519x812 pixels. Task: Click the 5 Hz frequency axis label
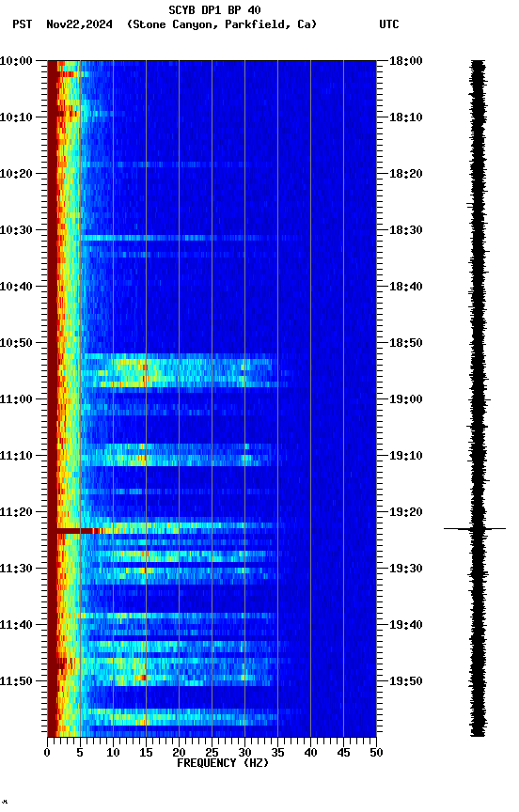point(80,753)
